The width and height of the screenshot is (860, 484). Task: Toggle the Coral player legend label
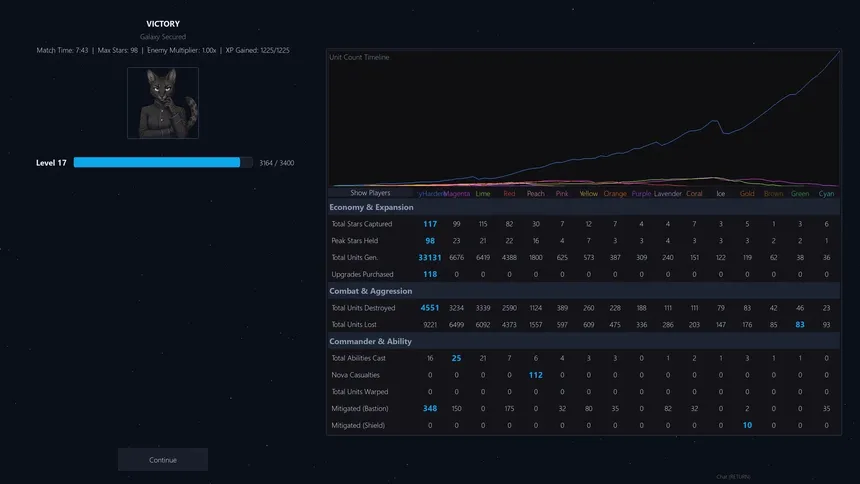tap(694, 194)
